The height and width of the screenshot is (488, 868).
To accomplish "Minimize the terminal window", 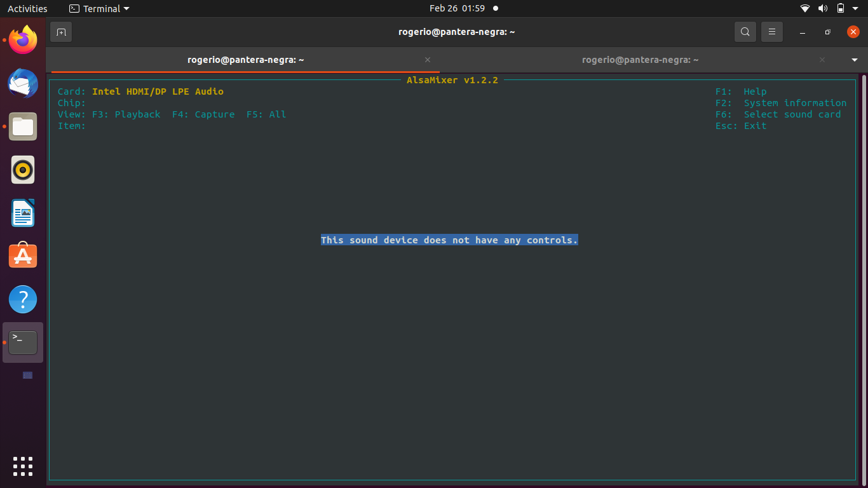I will pyautogui.click(x=803, y=32).
